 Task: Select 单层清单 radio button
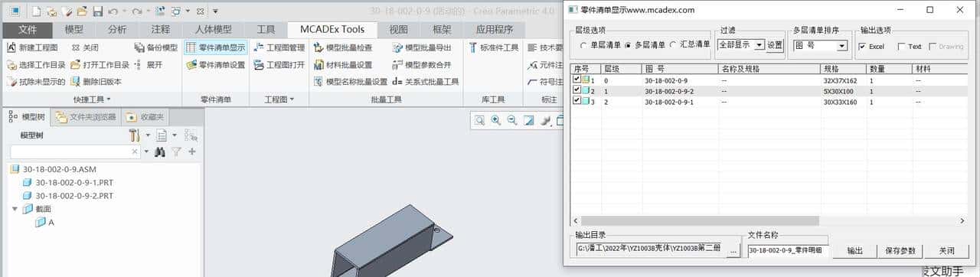(x=601, y=45)
